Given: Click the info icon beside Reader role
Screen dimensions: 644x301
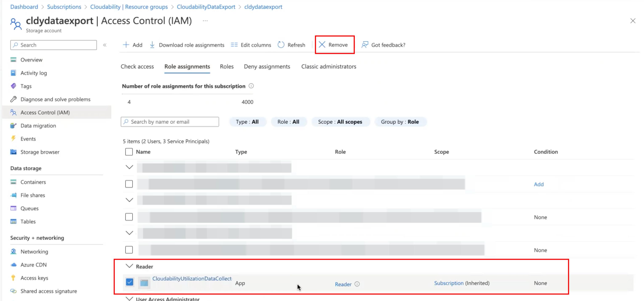Looking at the screenshot, I should pyautogui.click(x=357, y=284).
